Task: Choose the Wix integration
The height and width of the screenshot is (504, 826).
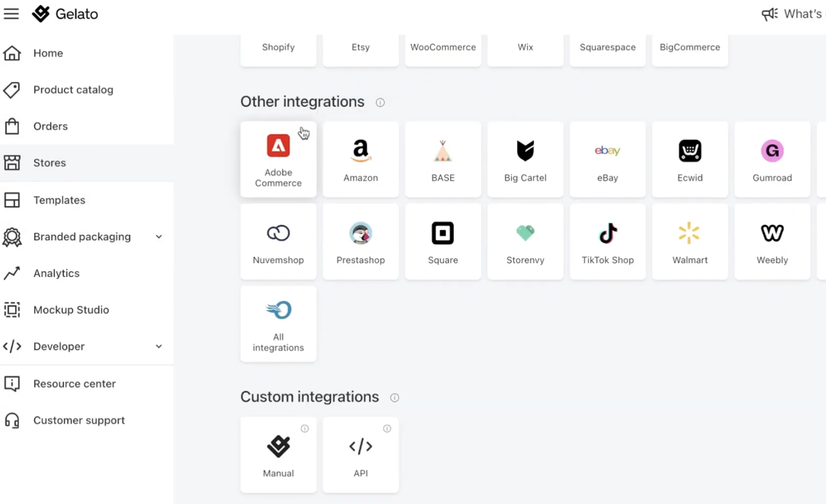Action: click(525, 51)
